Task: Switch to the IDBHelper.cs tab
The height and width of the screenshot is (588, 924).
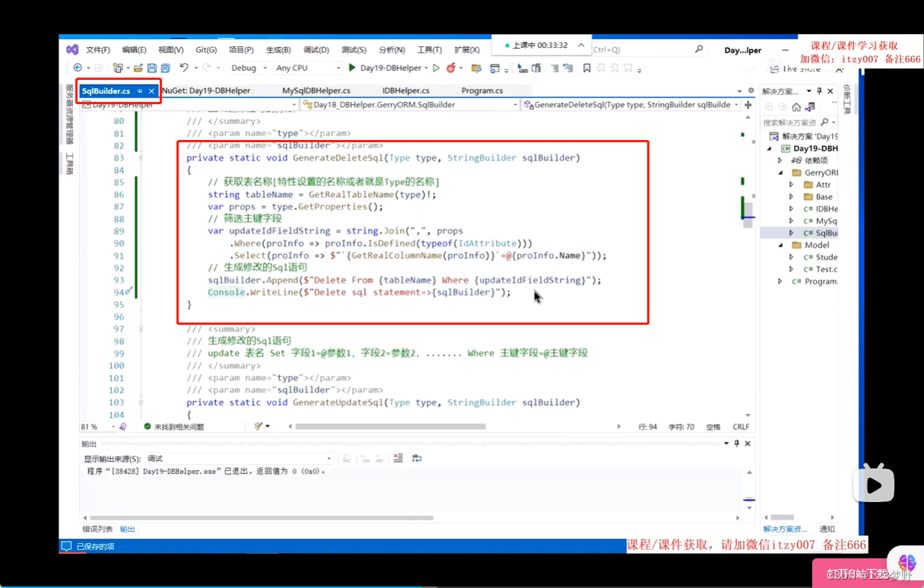Action: (405, 91)
